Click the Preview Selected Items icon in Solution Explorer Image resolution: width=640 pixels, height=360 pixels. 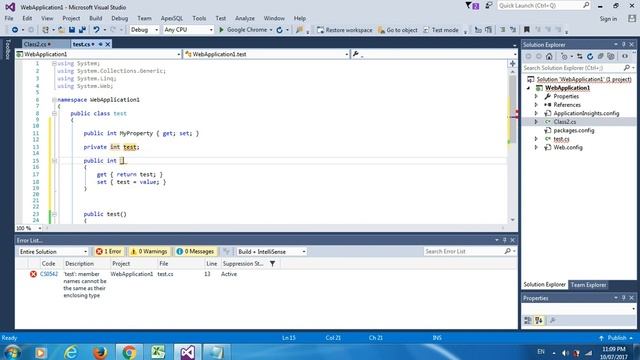point(625,56)
